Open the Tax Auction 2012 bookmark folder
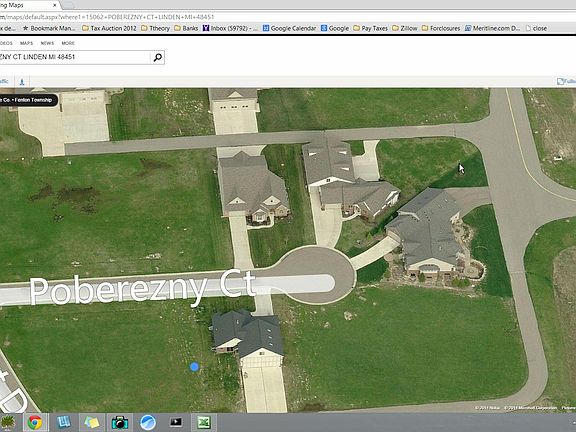This screenshot has height=432, width=576. [x=109, y=28]
